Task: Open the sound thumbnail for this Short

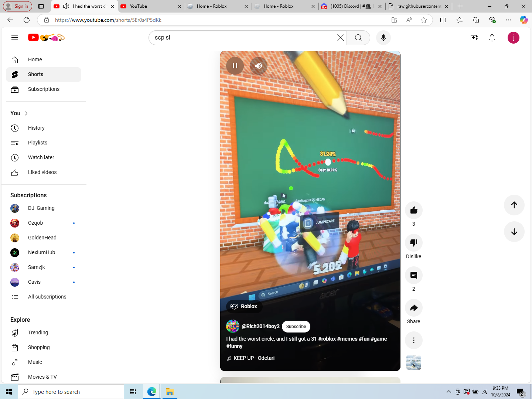Action: [414, 362]
